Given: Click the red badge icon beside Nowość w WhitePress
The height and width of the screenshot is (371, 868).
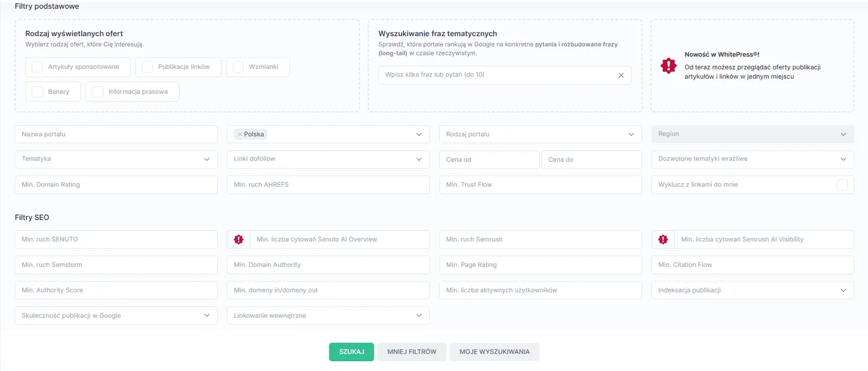Looking at the screenshot, I should tap(668, 66).
